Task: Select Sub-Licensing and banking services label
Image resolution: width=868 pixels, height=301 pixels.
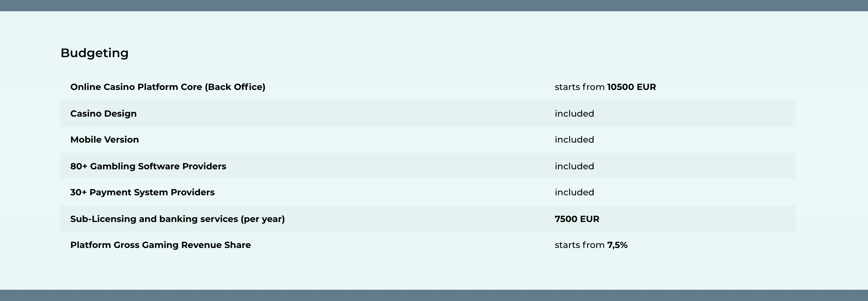Action: pos(177,219)
